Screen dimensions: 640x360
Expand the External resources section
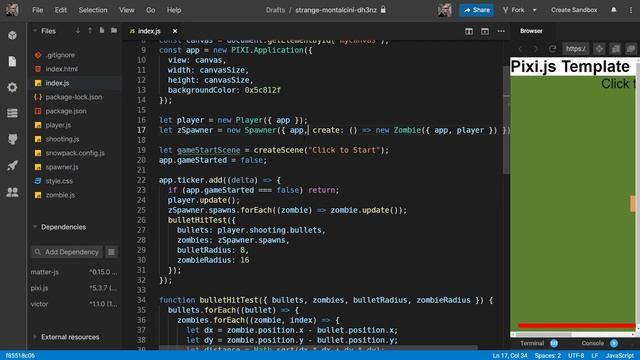[x=35, y=337]
